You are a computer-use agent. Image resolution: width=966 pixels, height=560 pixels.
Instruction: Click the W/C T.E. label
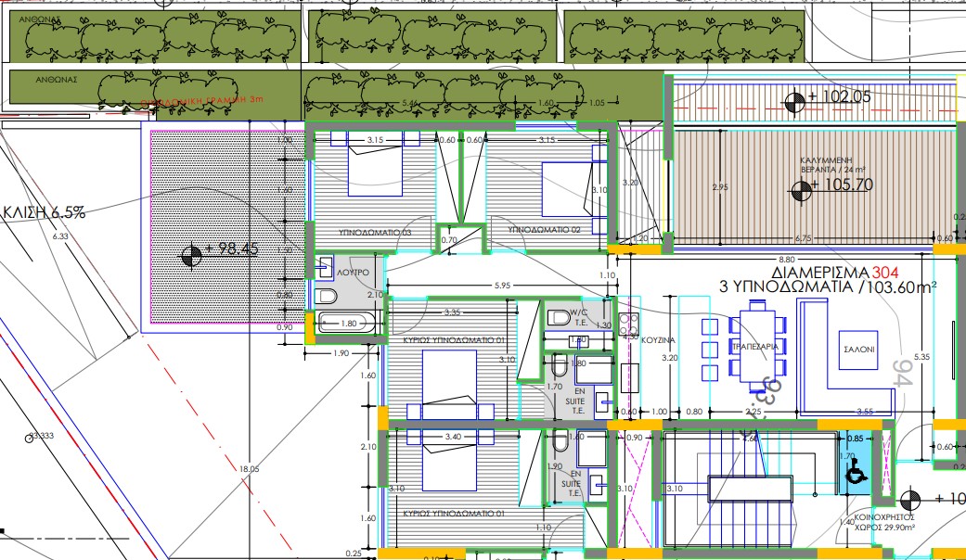click(579, 317)
